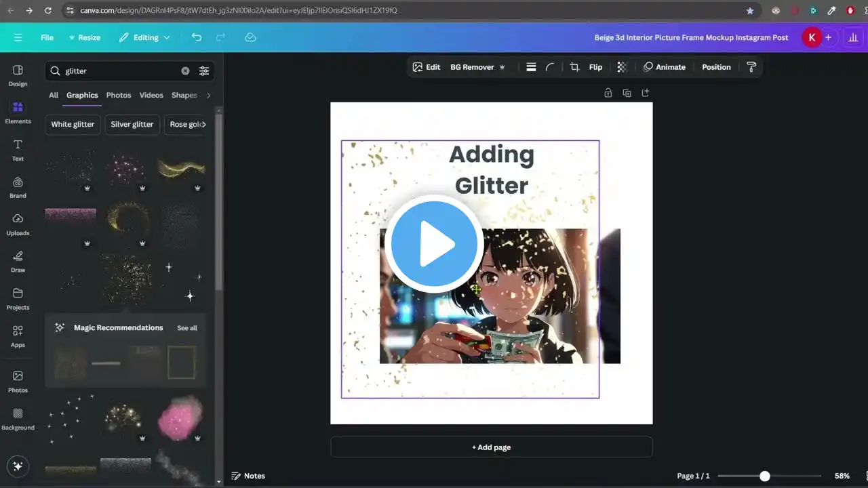Open the Design panel in sidebar
The width and height of the screenshot is (868, 488).
(18, 75)
